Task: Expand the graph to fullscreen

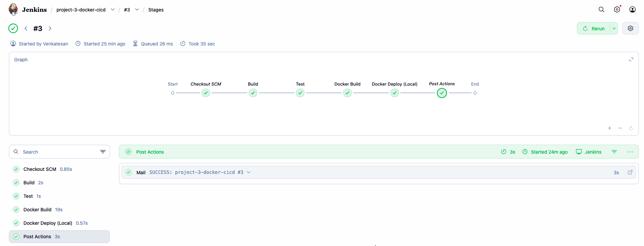Action: (x=631, y=60)
